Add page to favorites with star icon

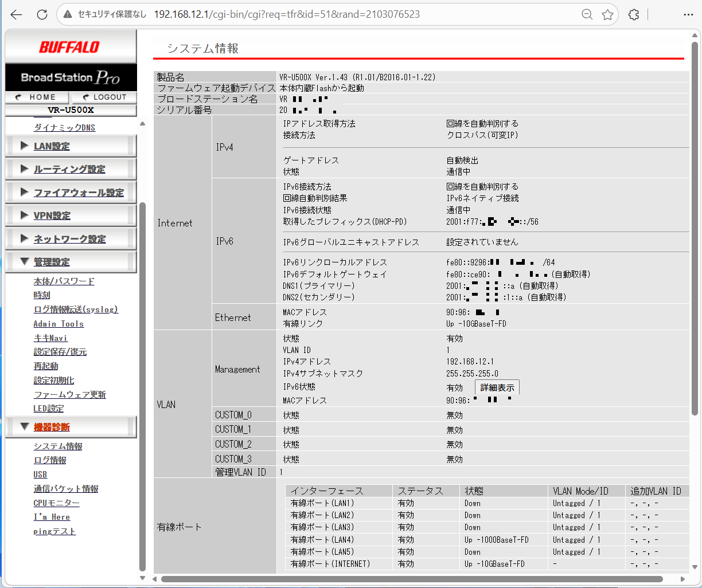[607, 15]
